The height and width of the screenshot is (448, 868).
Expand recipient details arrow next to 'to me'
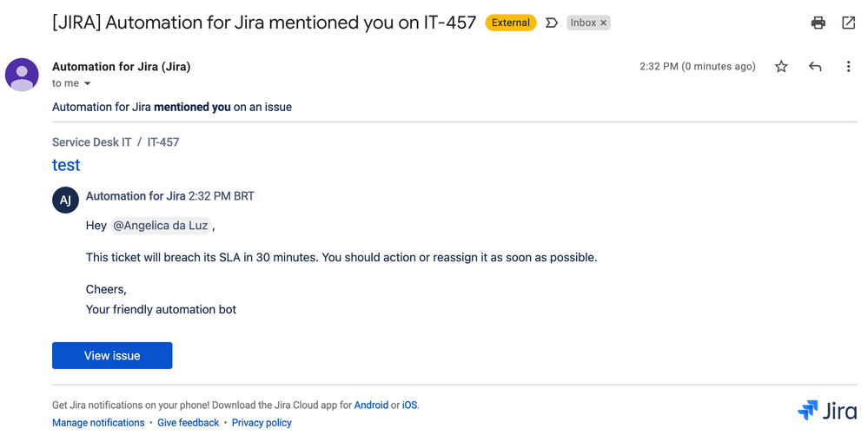(x=88, y=83)
